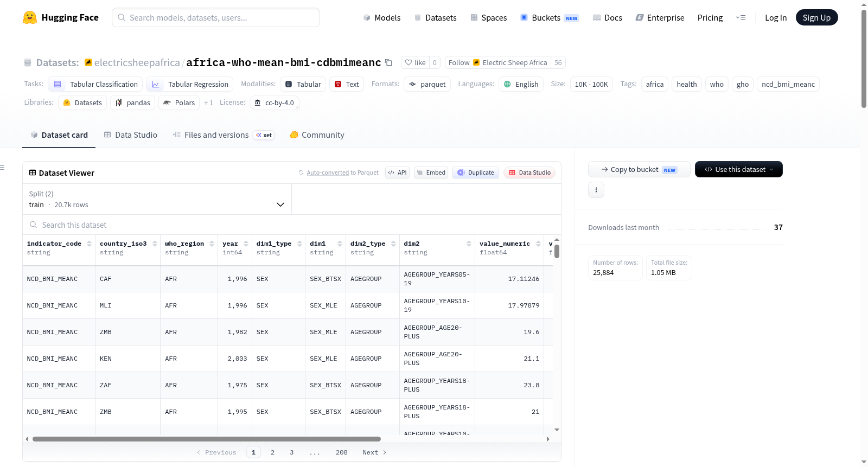This screenshot has height=467, width=868.
Task: Click the Polars library tag
Action: 179,103
